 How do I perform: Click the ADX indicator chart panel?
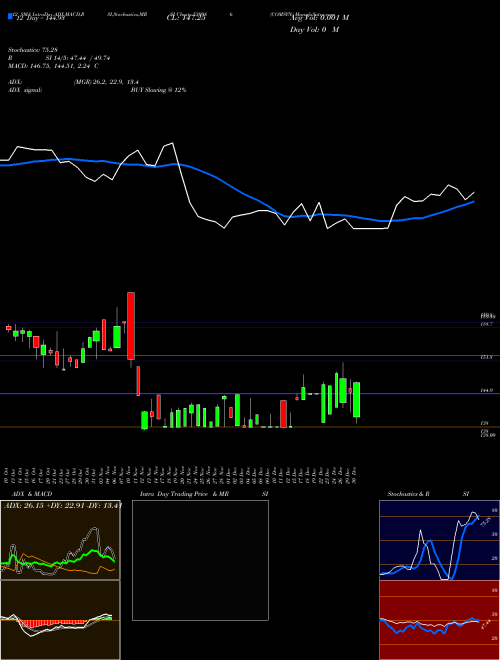[x=60, y=540]
